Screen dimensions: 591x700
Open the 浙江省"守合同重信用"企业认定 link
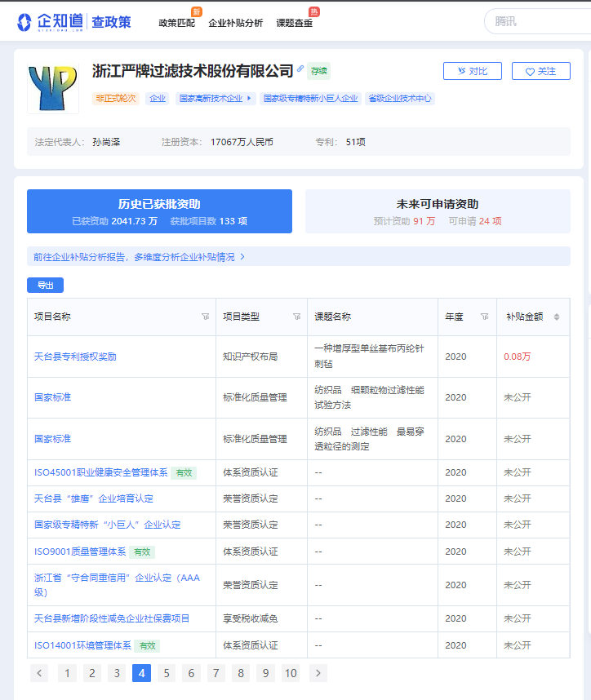[117, 585]
